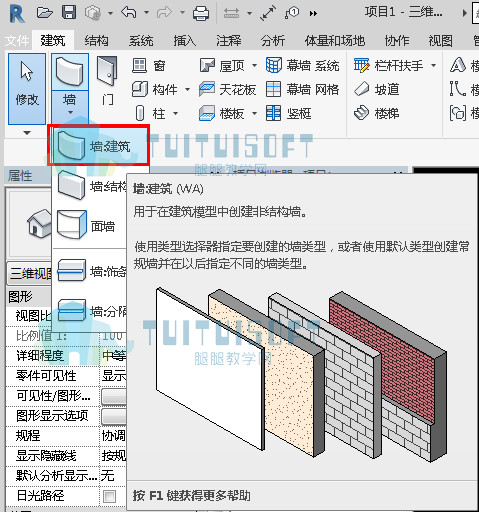Expand the Wall tool dropdown arrow
This screenshot has height=512, width=479.
tap(70, 113)
